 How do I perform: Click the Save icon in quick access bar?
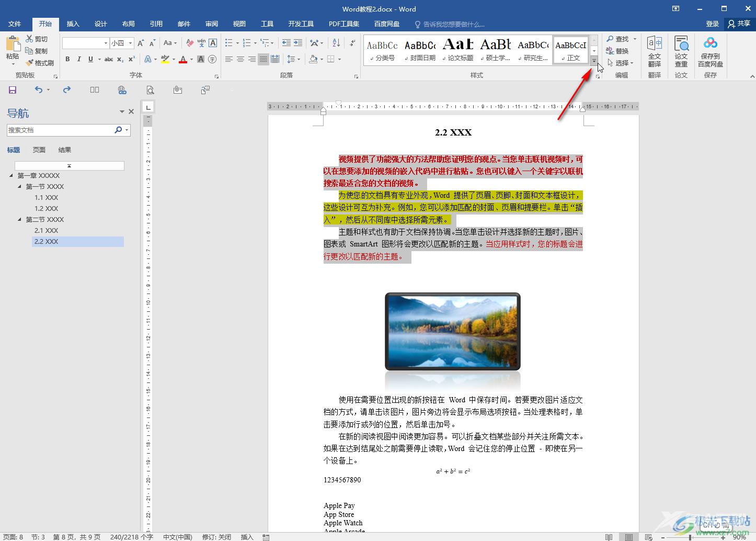point(13,90)
